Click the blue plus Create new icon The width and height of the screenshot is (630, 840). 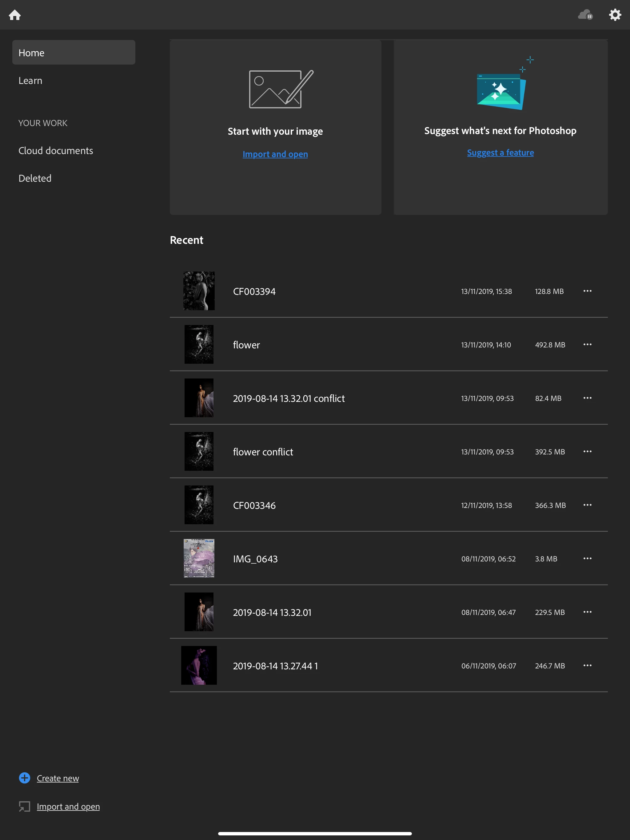(25, 778)
